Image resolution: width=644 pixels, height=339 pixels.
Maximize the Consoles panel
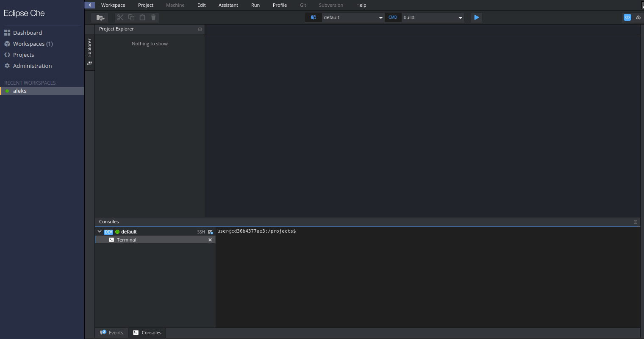click(x=636, y=222)
